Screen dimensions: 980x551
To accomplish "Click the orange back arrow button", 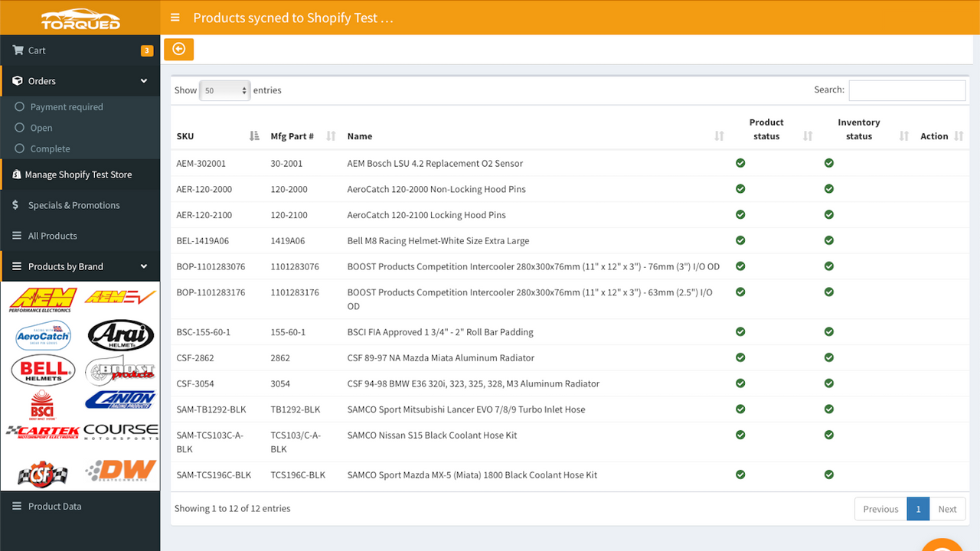I will coord(178,49).
